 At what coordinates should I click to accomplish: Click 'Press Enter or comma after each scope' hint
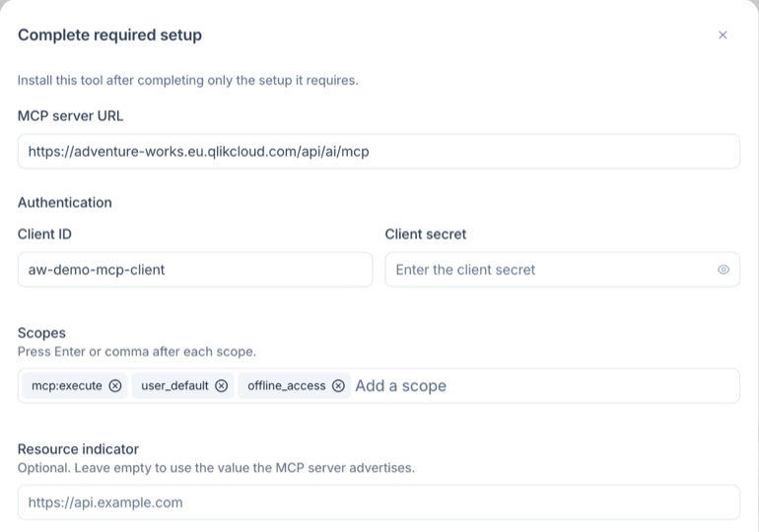coord(137,352)
